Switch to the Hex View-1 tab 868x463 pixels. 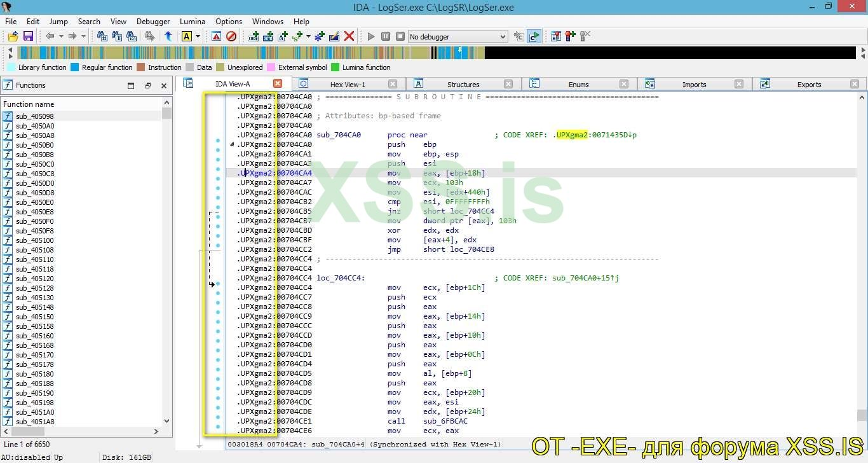click(x=348, y=84)
